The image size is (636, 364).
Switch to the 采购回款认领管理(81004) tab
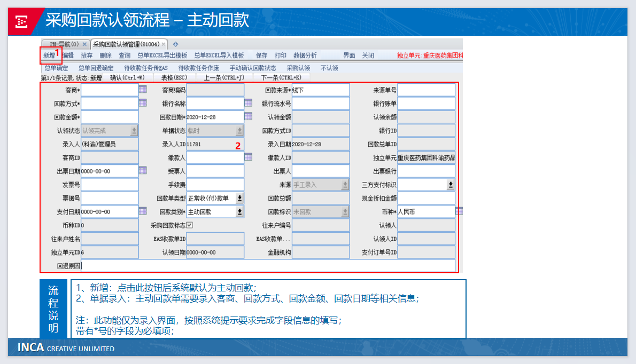click(126, 44)
